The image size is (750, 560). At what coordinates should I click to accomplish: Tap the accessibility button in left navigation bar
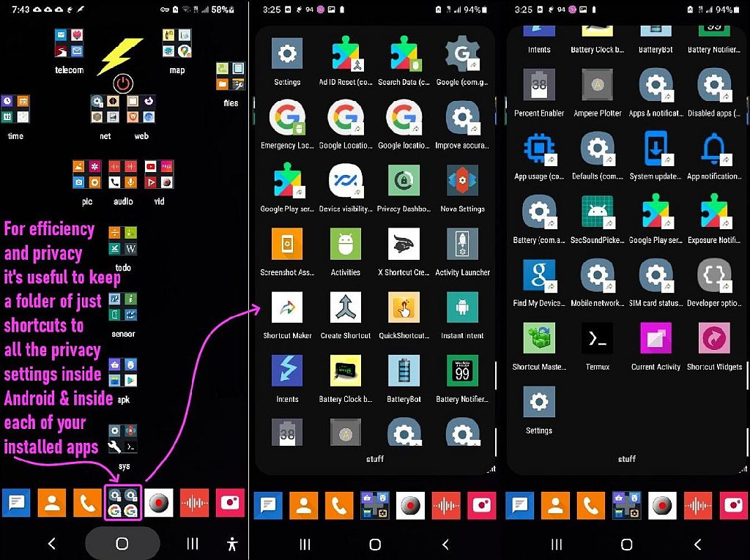coord(232,544)
